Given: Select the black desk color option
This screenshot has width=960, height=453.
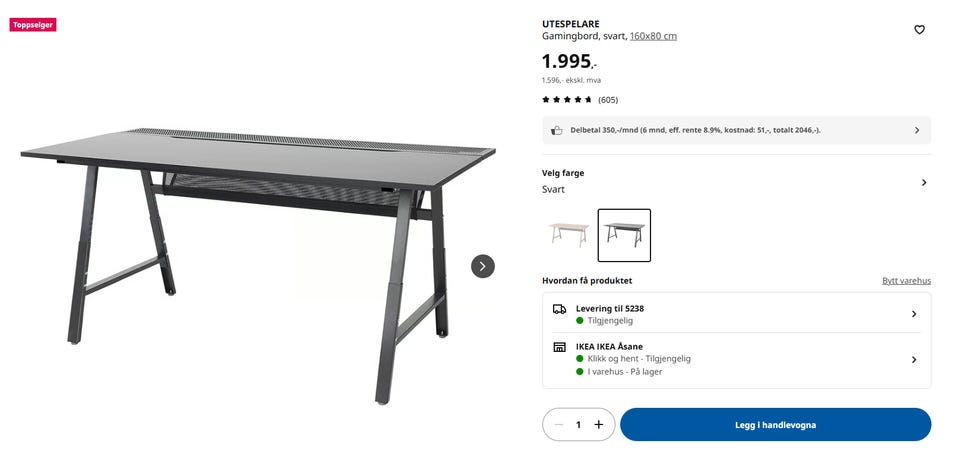Looking at the screenshot, I should pos(624,235).
